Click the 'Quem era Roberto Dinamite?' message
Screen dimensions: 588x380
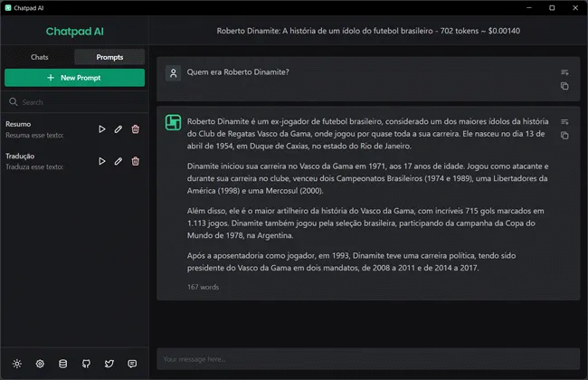tap(238, 72)
